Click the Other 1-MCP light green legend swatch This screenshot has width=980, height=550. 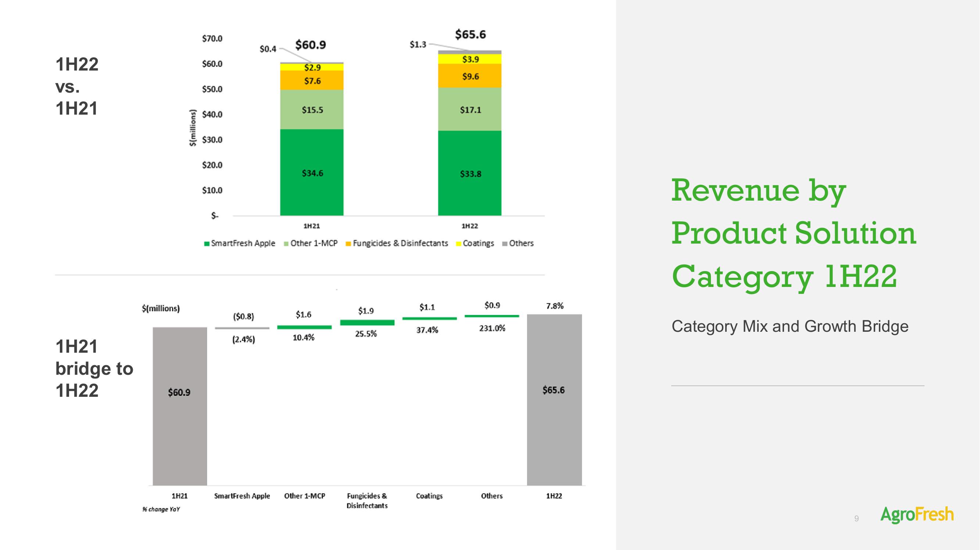(x=286, y=244)
